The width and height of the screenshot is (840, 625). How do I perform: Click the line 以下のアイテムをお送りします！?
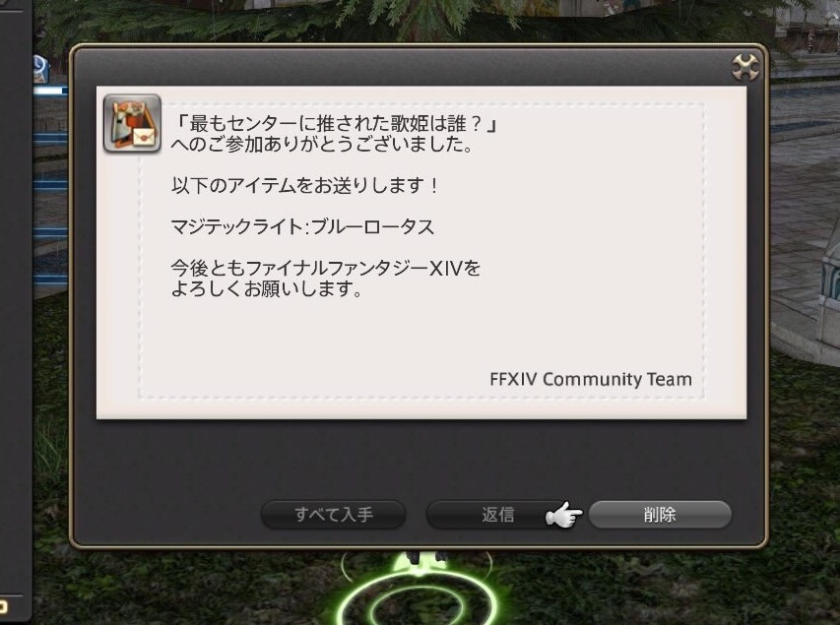305,186
